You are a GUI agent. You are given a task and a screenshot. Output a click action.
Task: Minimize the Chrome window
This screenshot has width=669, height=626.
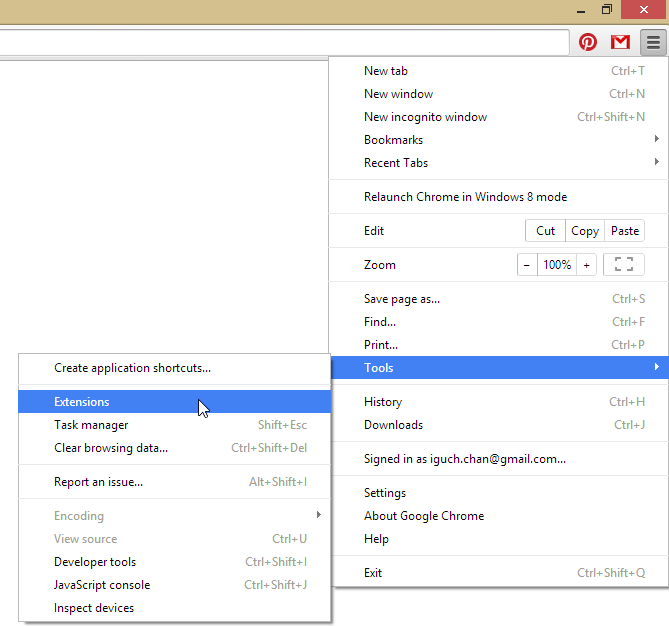point(581,10)
